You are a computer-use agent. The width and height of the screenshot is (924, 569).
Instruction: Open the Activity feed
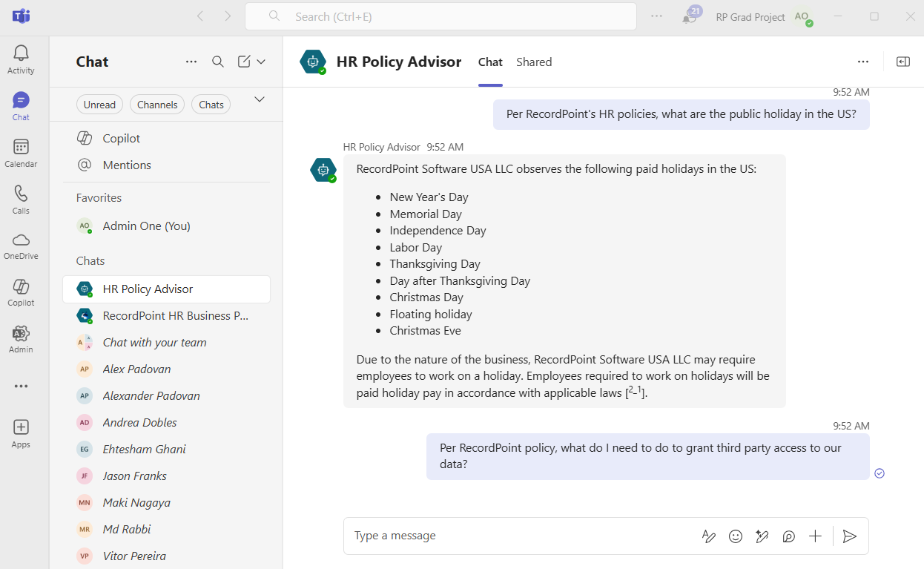[21, 59]
